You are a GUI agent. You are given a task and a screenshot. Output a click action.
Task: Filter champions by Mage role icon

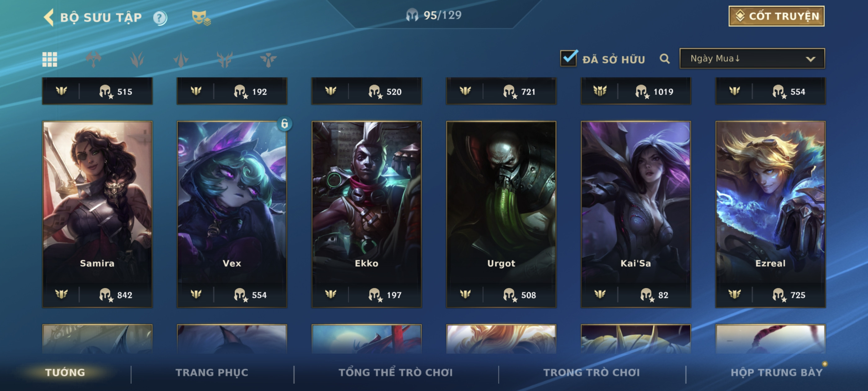click(137, 60)
